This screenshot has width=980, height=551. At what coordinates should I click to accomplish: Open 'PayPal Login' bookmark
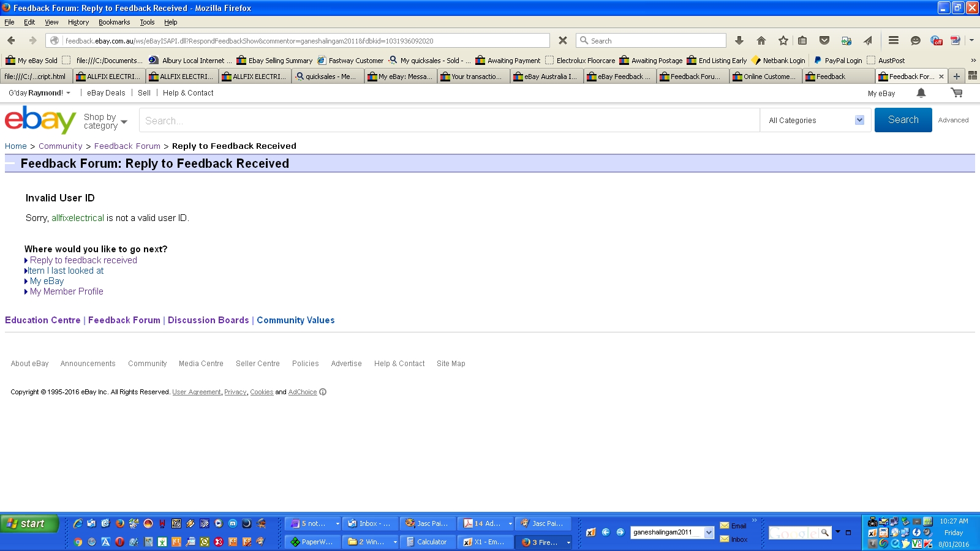pyautogui.click(x=837, y=60)
